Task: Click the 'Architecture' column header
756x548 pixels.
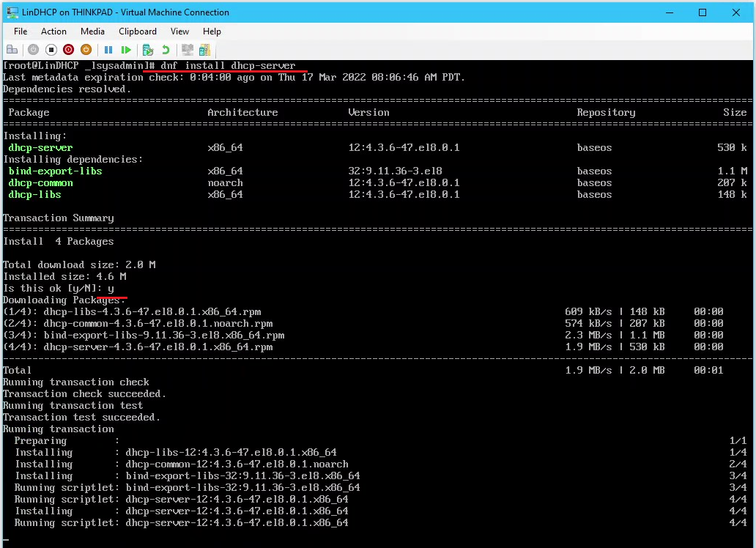Action: coord(242,112)
